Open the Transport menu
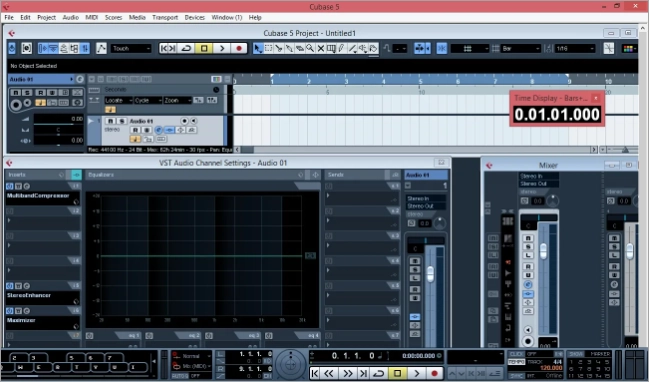Image resolution: width=649 pixels, height=382 pixels. (x=165, y=17)
